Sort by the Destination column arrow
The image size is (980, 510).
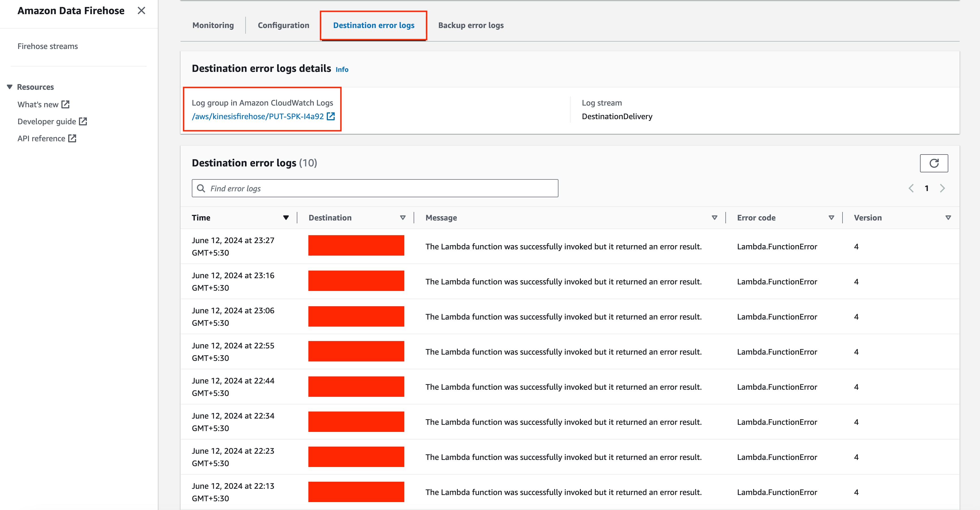coord(403,218)
